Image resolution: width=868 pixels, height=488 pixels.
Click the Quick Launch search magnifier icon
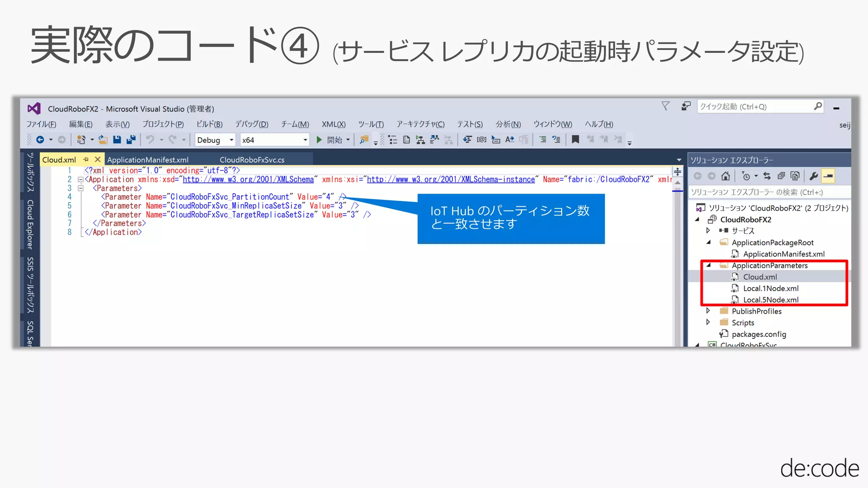tap(818, 106)
